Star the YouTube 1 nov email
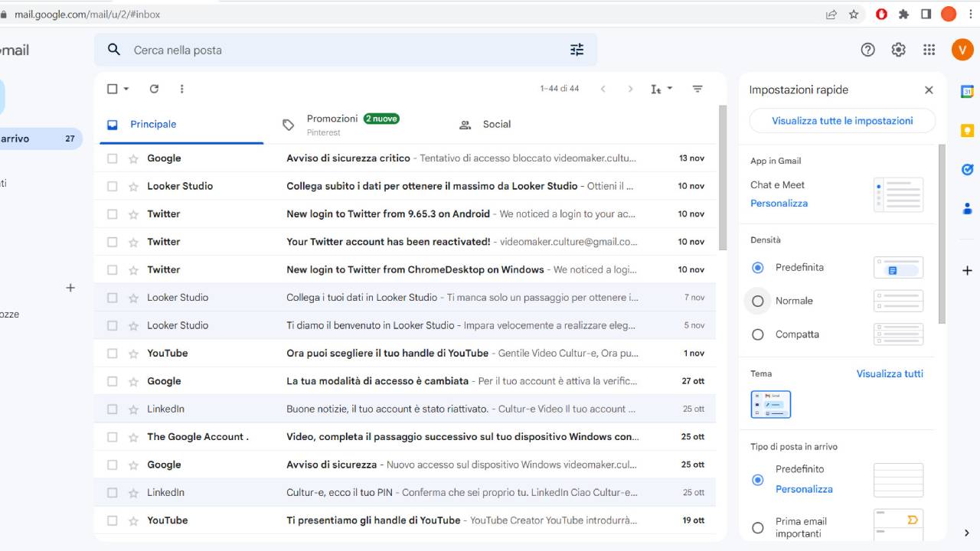980x551 pixels. click(133, 354)
